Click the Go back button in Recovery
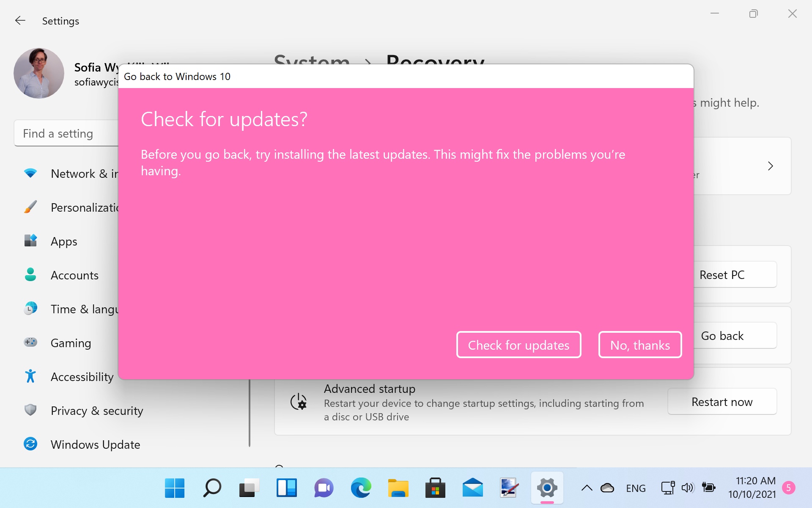812x508 pixels. [735, 336]
